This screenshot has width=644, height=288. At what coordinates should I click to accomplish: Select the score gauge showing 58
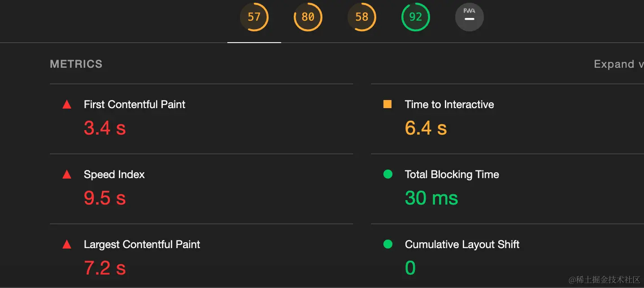point(362,17)
